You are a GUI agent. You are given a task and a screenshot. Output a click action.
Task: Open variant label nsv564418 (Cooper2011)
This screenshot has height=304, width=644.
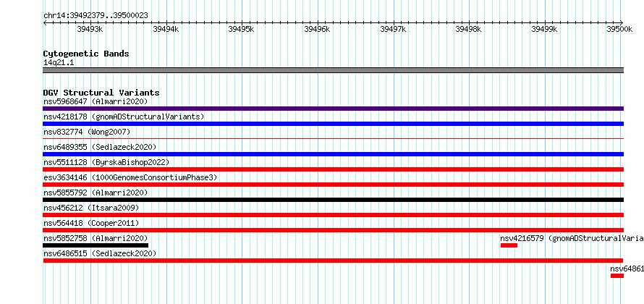(91, 223)
